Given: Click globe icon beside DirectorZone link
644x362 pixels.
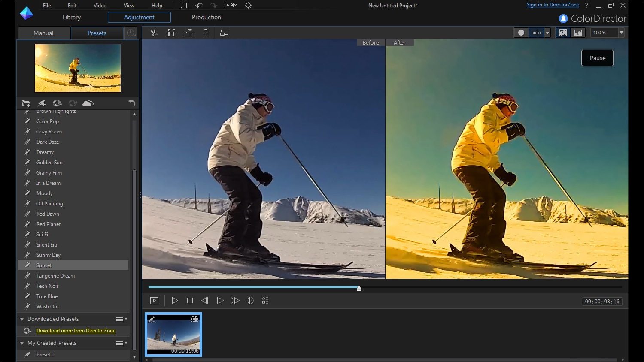Looking at the screenshot, I should coord(27,331).
